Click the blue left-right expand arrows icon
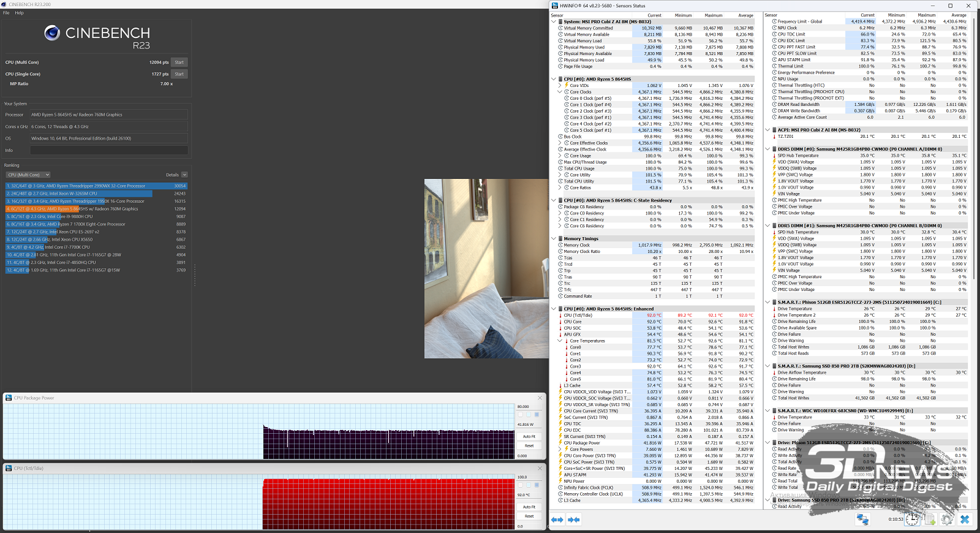This screenshot has height=533, width=980. (557, 520)
